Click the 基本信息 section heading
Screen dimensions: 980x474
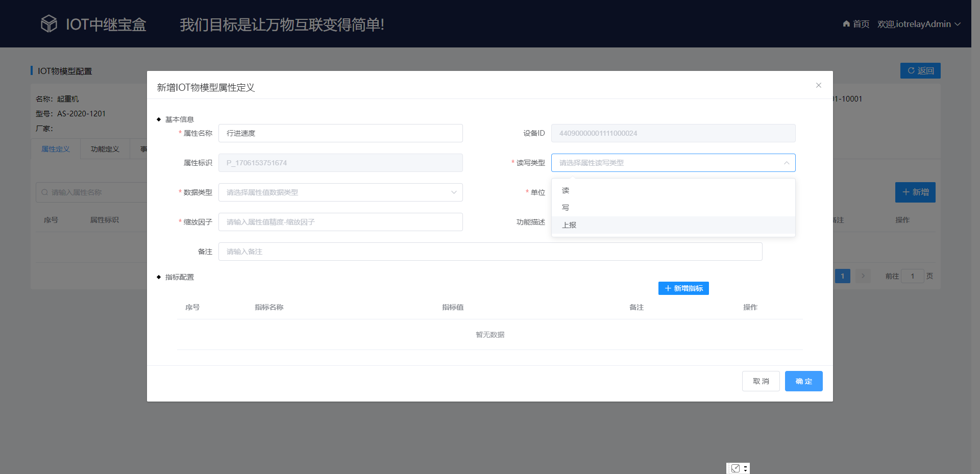tap(179, 119)
